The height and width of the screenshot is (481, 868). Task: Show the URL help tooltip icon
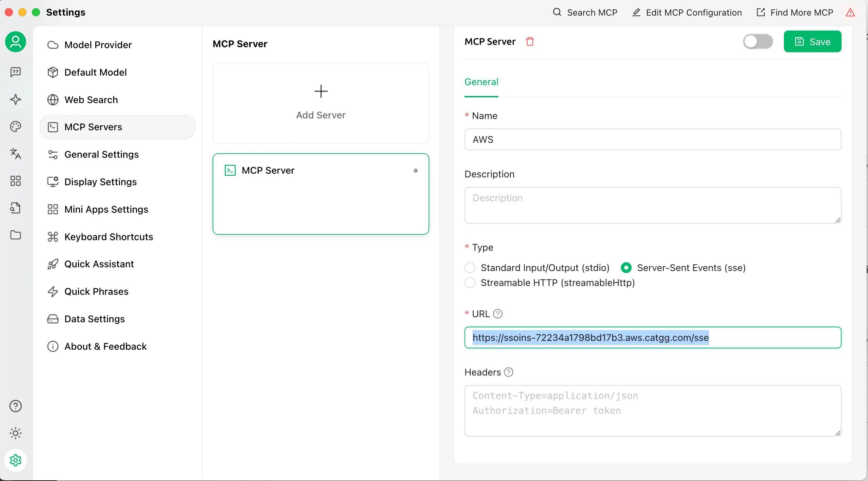tap(497, 314)
